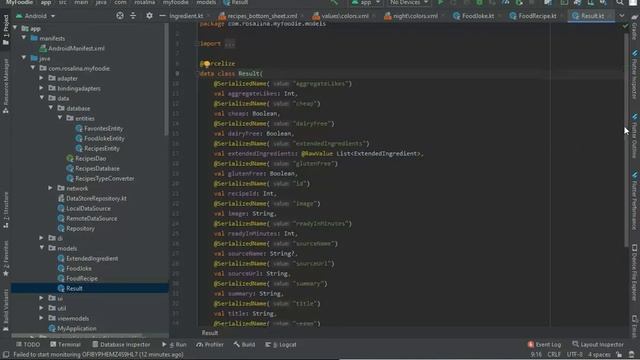Collapse the models package arrow
Image resolution: width=640 pixels, height=360 pixels.
pos(42,248)
